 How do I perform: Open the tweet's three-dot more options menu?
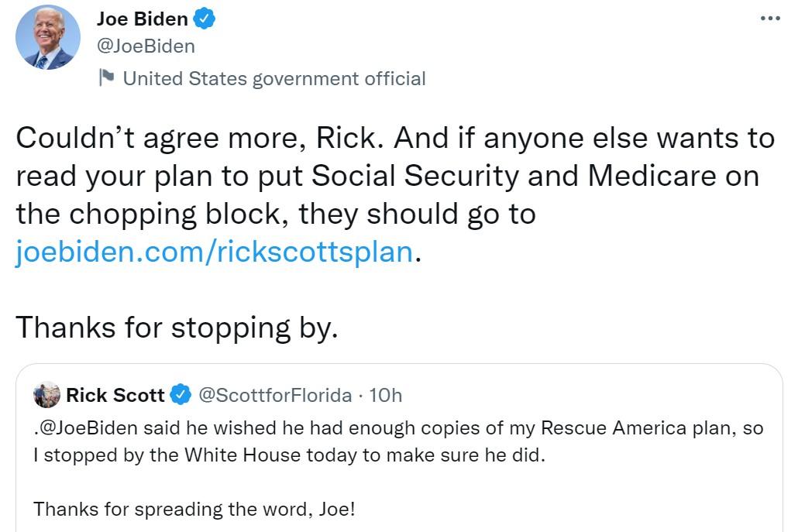770,17
